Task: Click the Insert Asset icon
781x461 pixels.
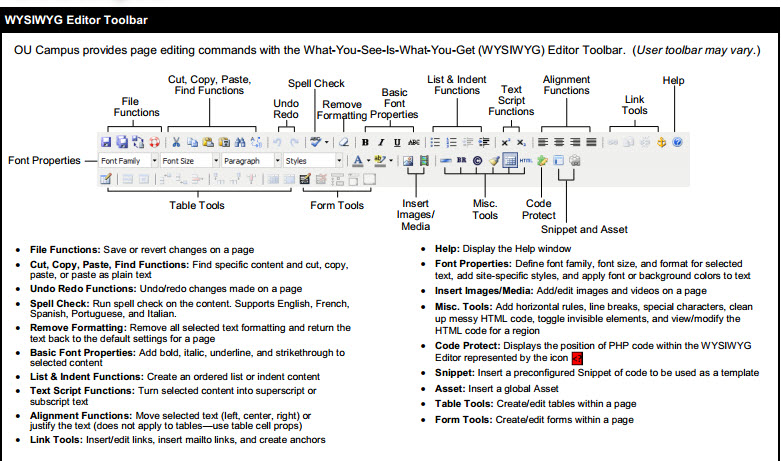Action: coord(575,161)
